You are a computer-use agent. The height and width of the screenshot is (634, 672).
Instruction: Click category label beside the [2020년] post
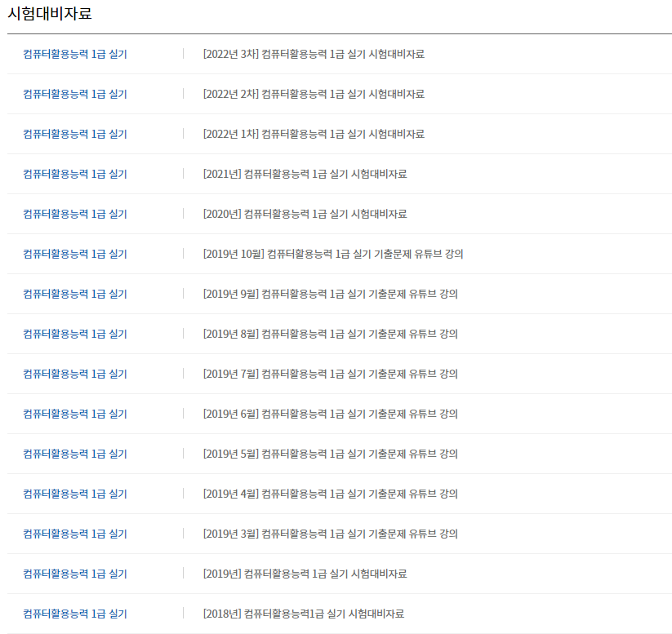[75, 215]
